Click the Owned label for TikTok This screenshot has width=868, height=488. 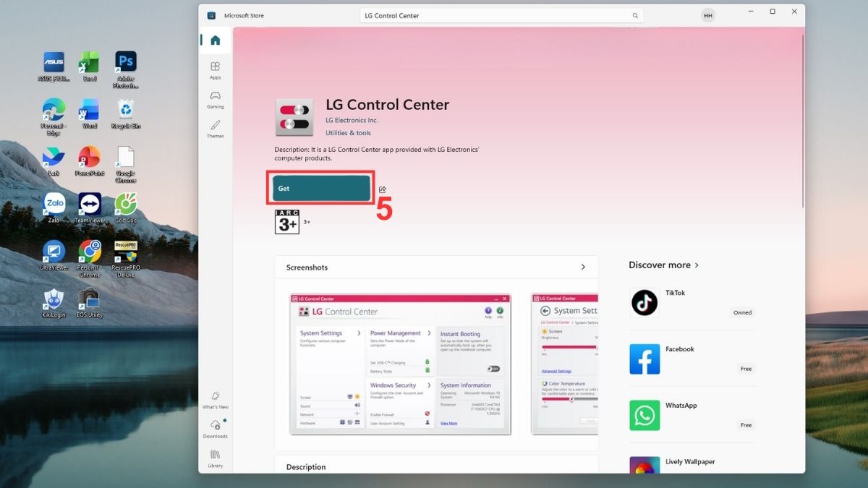click(743, 312)
